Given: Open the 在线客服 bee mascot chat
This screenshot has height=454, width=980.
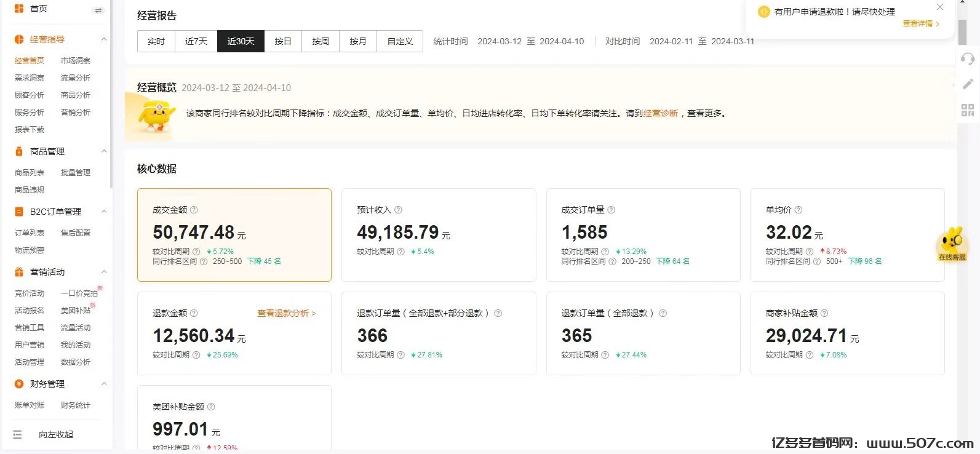Looking at the screenshot, I should coord(952,244).
